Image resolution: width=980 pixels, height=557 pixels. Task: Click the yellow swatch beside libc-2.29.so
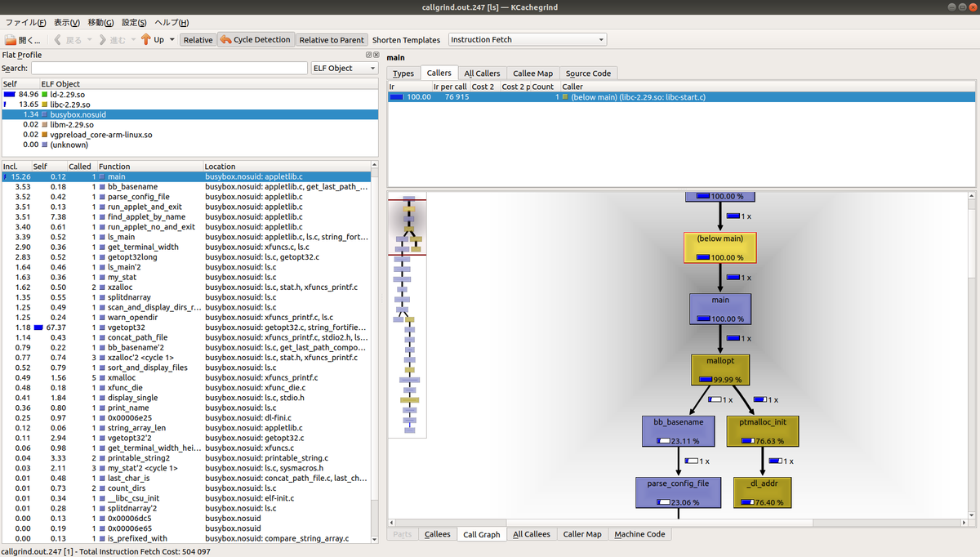coord(45,105)
